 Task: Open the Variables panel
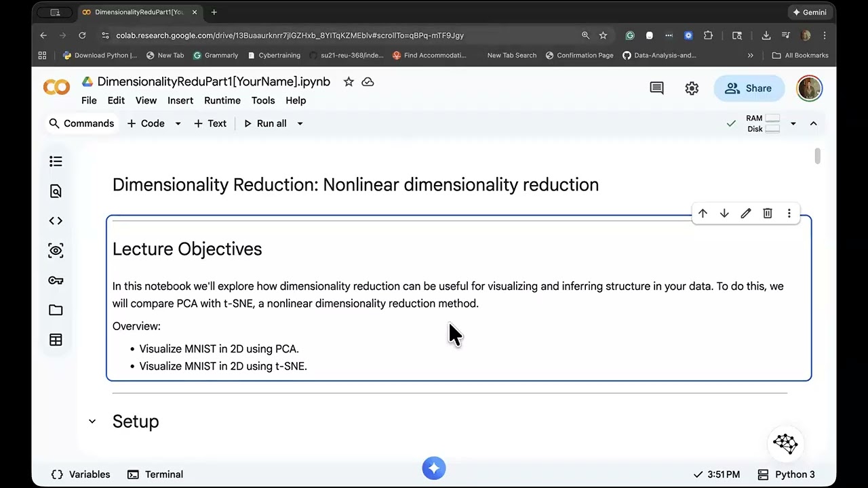pos(81,474)
